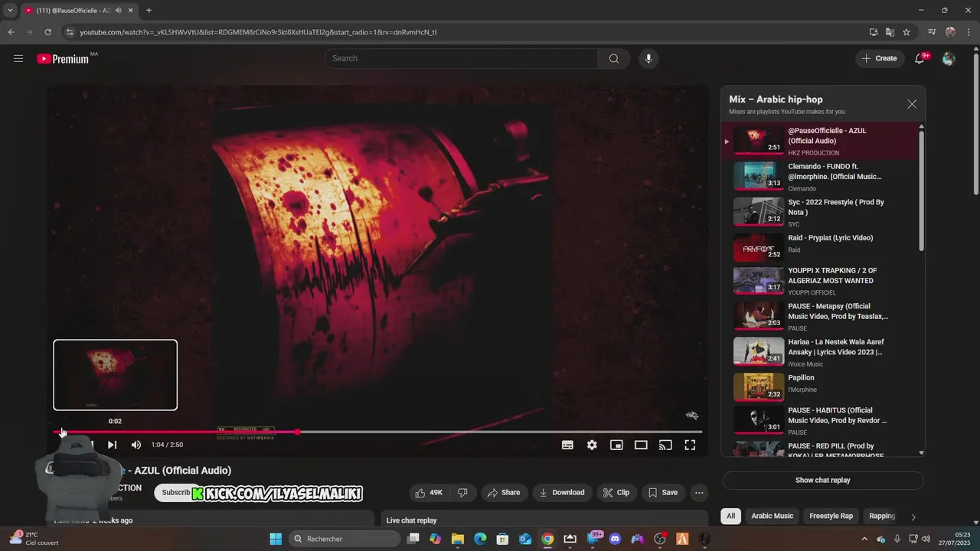
Task: Play Hariaa - La Nestek Wala Aaref
Action: pyautogui.click(x=822, y=352)
